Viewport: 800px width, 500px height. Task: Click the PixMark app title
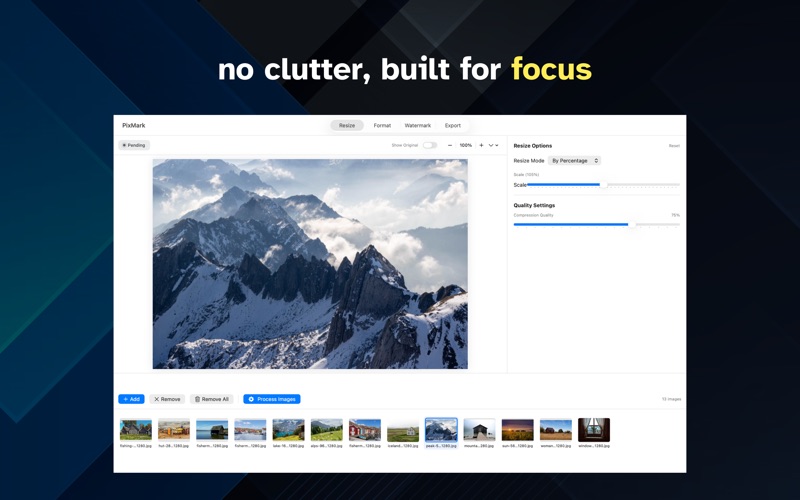click(134, 126)
